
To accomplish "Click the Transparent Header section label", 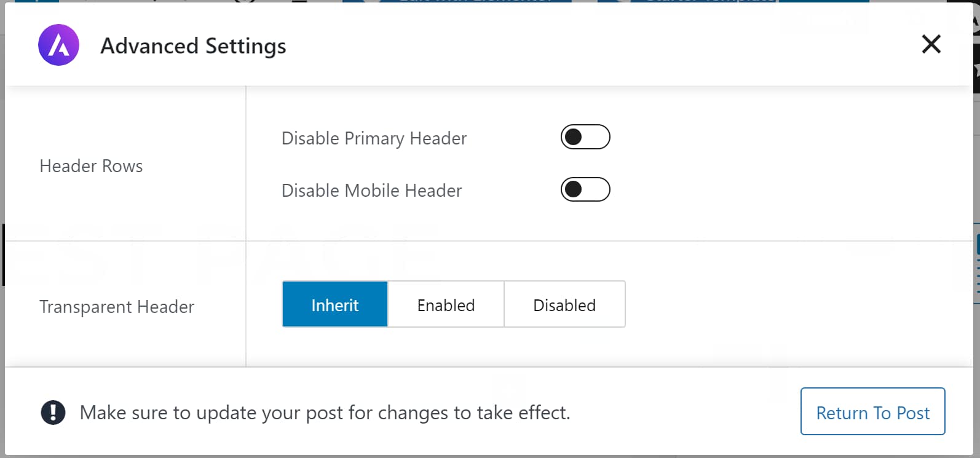I will coord(116,306).
